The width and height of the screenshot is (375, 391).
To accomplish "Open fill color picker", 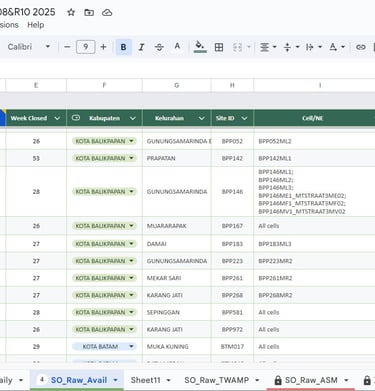I will [x=200, y=47].
